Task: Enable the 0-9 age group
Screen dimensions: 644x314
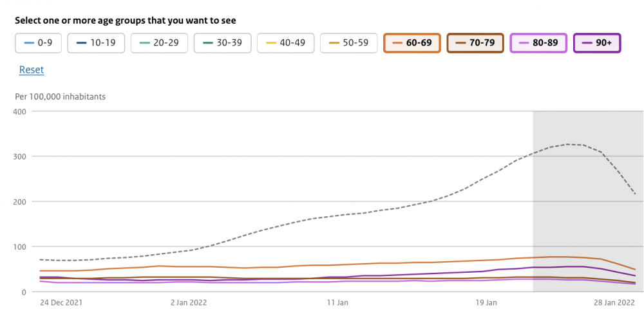Action: 38,42
